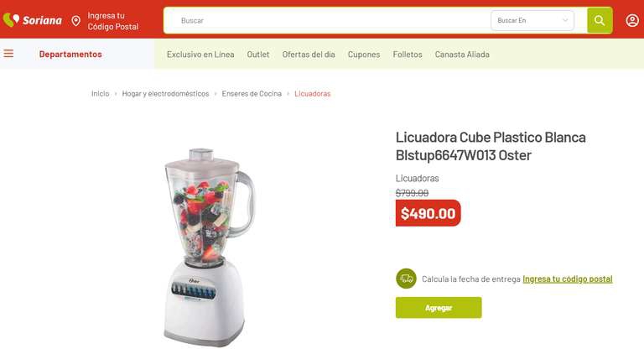644x349 pixels.
Task: Go to the Outlet section
Action: tap(258, 55)
